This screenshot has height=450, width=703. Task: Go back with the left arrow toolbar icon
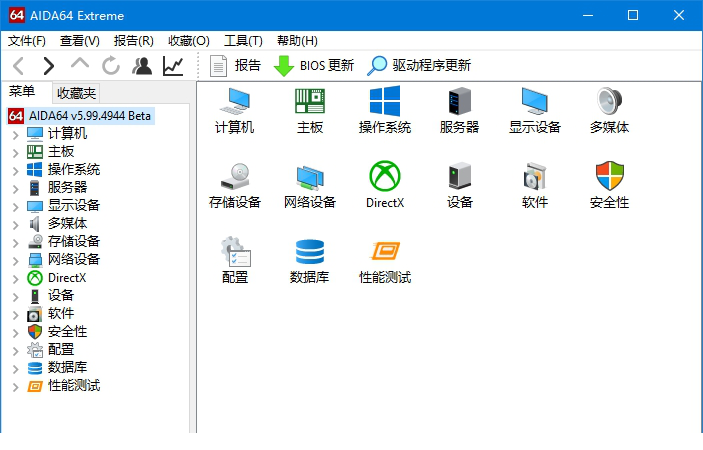pyautogui.click(x=18, y=66)
